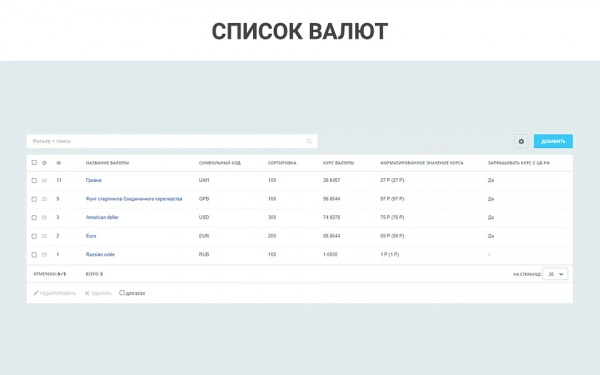The width and height of the screenshot is (600, 375).
Task: Sort by Сортировка column header
Action: click(282, 163)
